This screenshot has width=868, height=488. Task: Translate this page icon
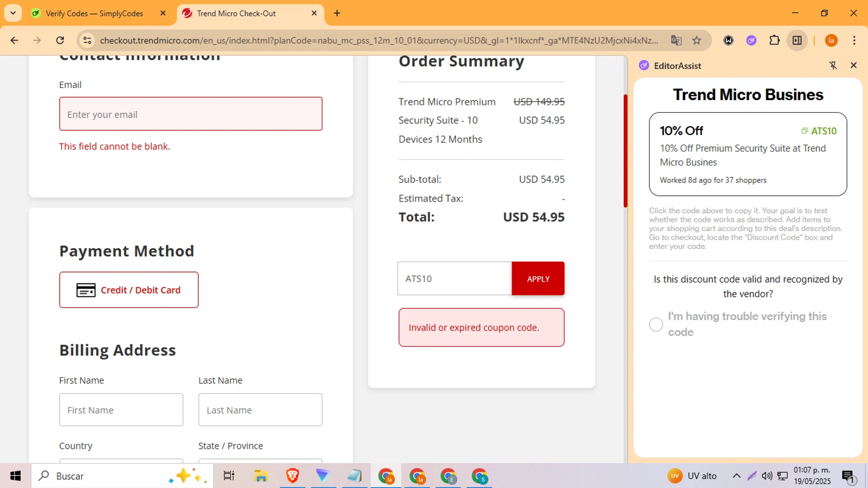click(676, 41)
